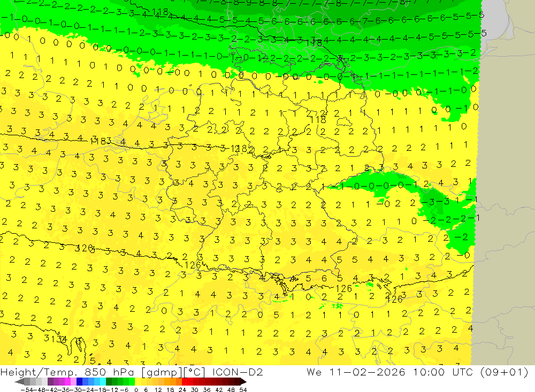Click the '134' contour label at bottom-left
Screen dimensions: 535x392
click(59, 339)
